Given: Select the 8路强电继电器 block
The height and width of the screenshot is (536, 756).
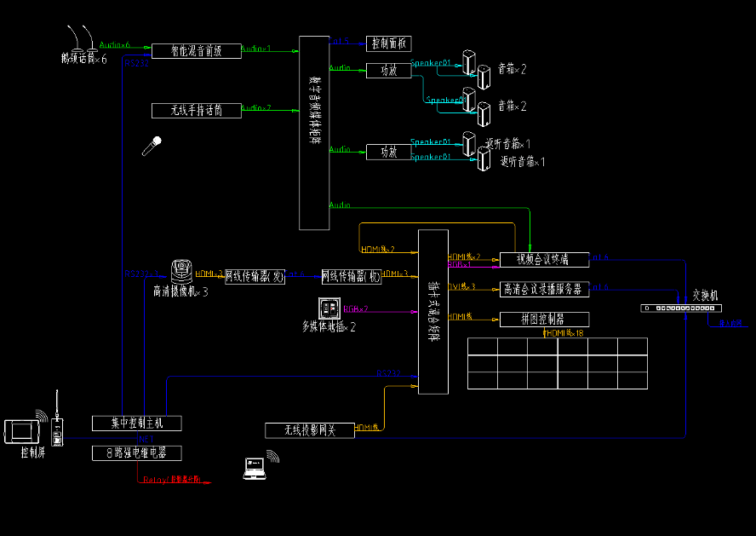Looking at the screenshot, I should tap(136, 453).
